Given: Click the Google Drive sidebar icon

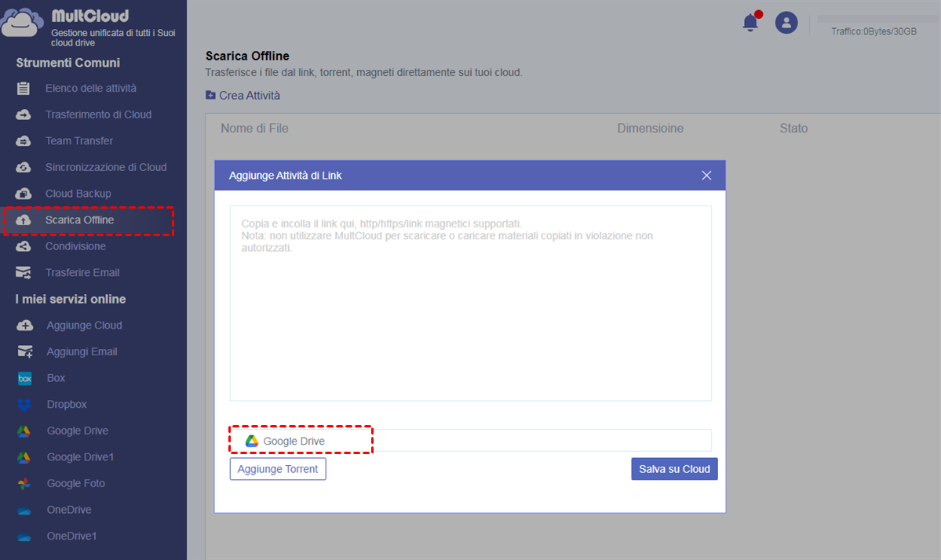Looking at the screenshot, I should (24, 431).
